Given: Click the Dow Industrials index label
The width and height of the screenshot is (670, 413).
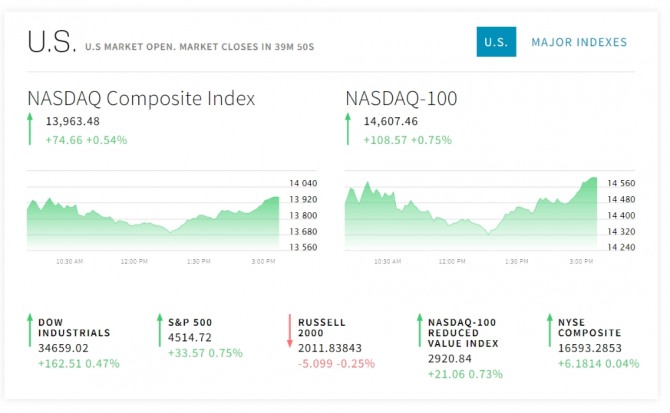Looking at the screenshot, I should click(74, 328).
